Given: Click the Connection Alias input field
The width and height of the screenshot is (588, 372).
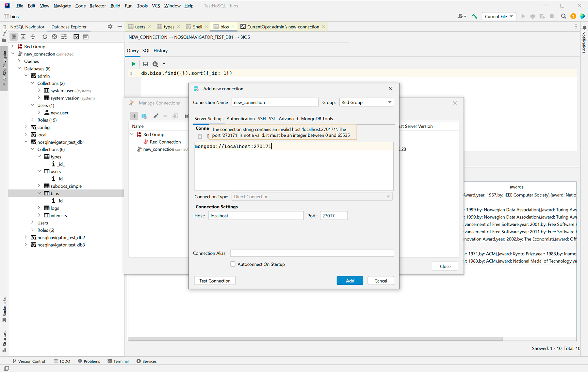Looking at the screenshot, I should coord(312,253).
